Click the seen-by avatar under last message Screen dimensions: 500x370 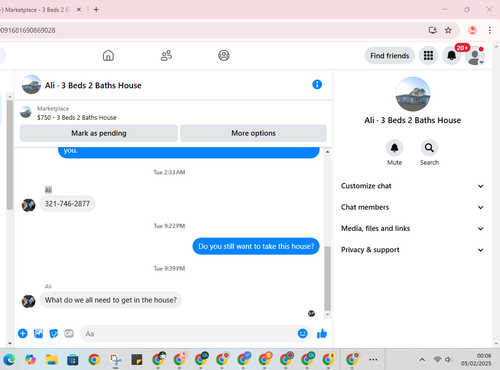pyautogui.click(x=311, y=314)
